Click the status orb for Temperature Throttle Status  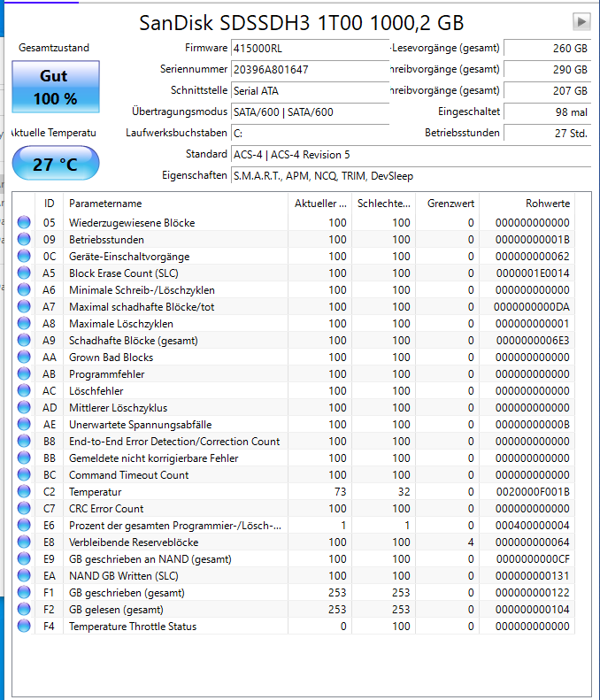pos(24,626)
